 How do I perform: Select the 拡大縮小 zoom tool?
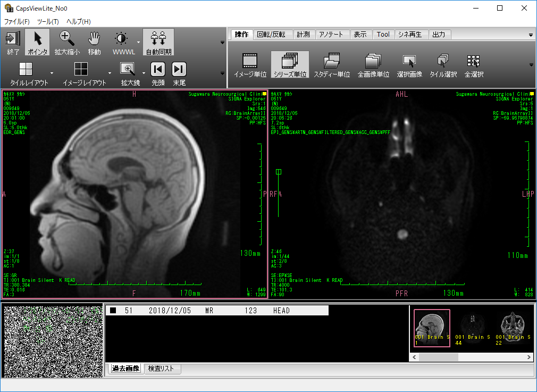pyautogui.click(x=67, y=42)
